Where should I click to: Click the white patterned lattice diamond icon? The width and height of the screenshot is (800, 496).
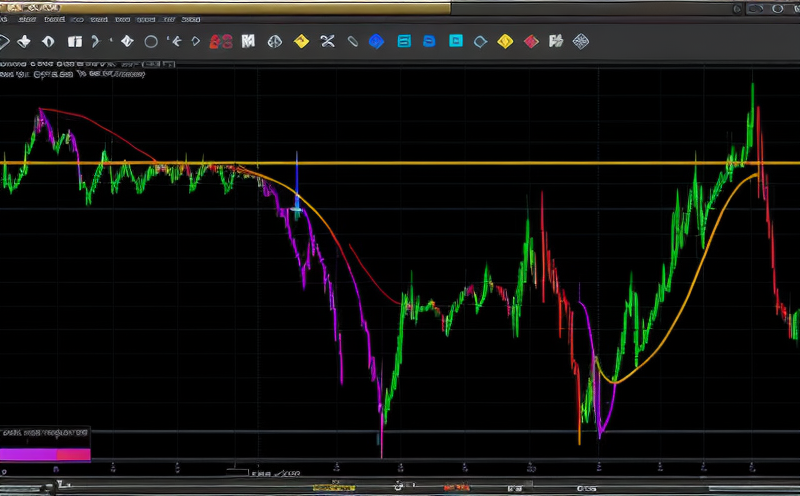click(581, 41)
